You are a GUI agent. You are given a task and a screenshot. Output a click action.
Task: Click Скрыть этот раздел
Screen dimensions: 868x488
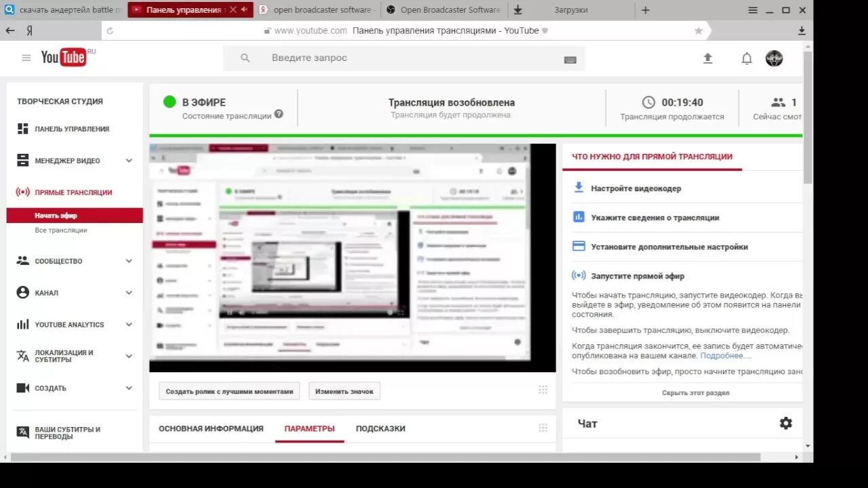(x=696, y=393)
